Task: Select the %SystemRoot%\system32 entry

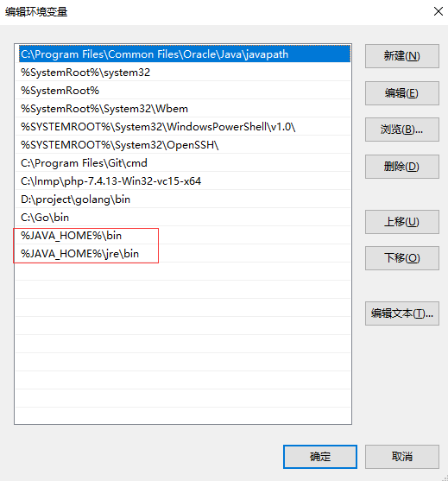Action: pyautogui.click(x=183, y=73)
